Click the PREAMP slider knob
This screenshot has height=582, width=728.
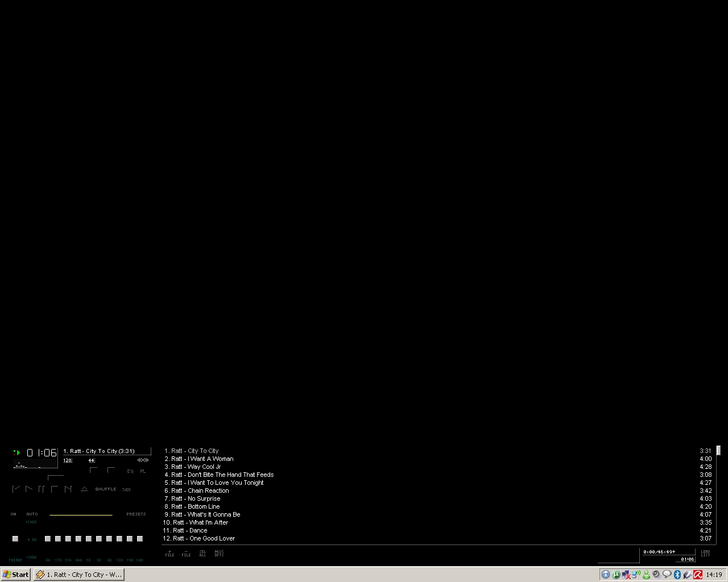tap(15, 539)
